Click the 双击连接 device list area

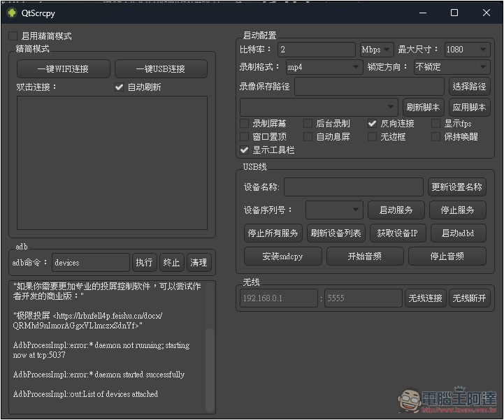(112, 163)
